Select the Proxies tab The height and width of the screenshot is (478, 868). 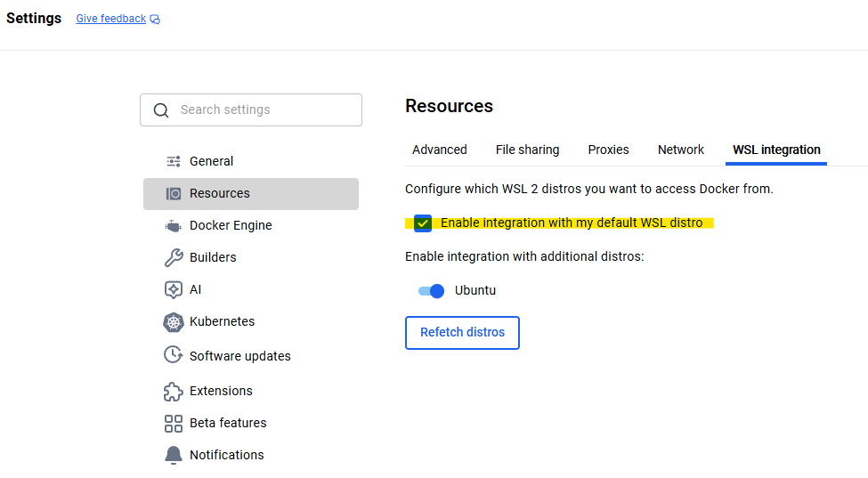[x=608, y=150]
